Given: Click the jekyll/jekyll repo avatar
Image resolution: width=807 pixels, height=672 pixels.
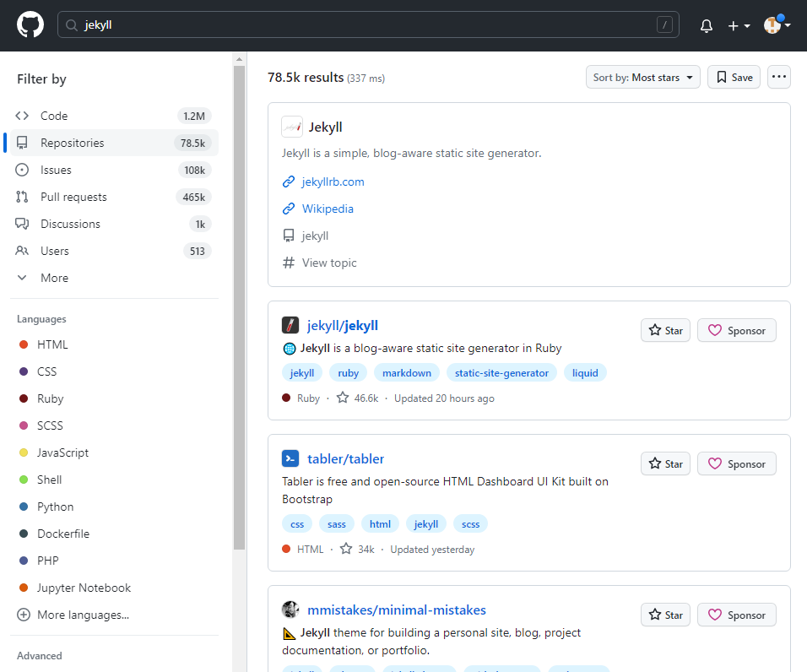Looking at the screenshot, I should click(x=290, y=325).
